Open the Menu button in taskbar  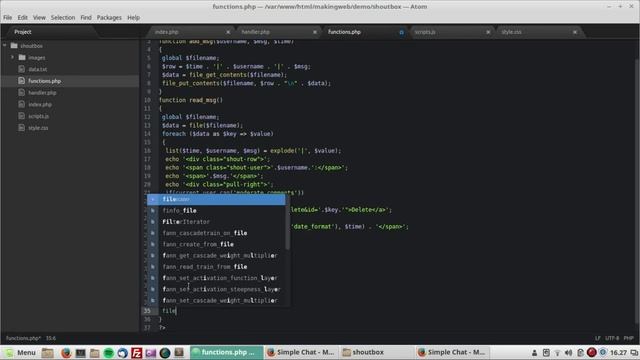click(20, 352)
